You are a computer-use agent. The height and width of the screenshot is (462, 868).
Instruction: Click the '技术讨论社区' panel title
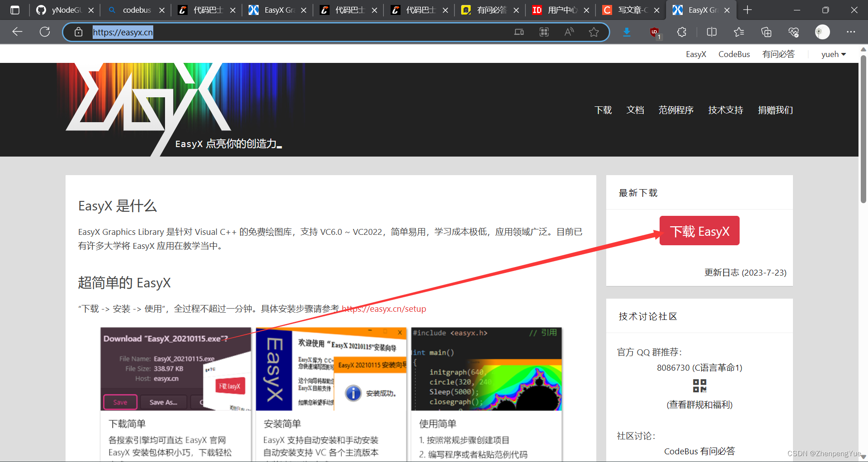(648, 316)
